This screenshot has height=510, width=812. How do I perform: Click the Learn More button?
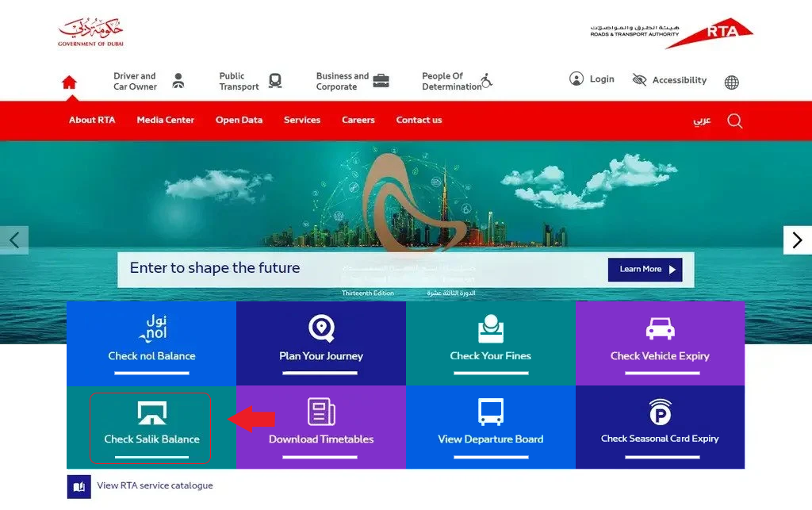pyautogui.click(x=645, y=269)
